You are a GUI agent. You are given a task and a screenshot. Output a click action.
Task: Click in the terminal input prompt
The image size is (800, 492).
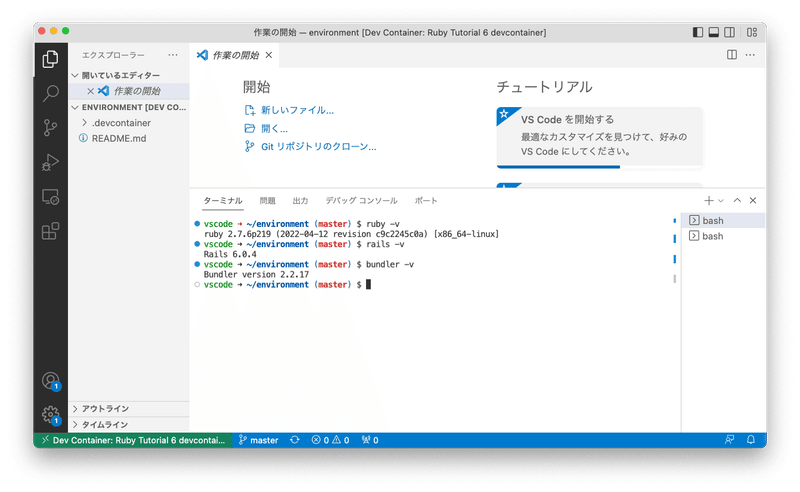[x=368, y=285]
